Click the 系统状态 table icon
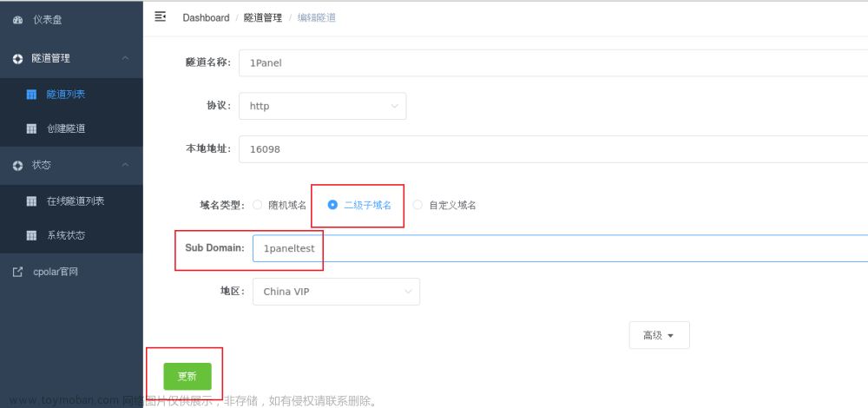 (31, 235)
